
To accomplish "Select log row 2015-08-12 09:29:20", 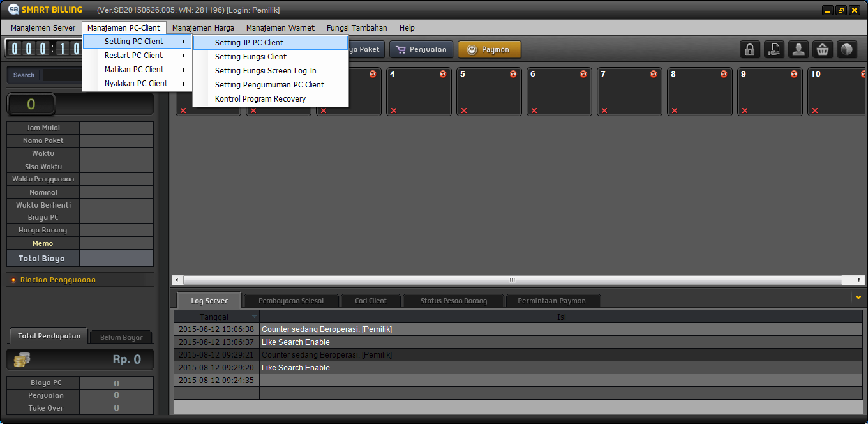I will click(x=518, y=368).
